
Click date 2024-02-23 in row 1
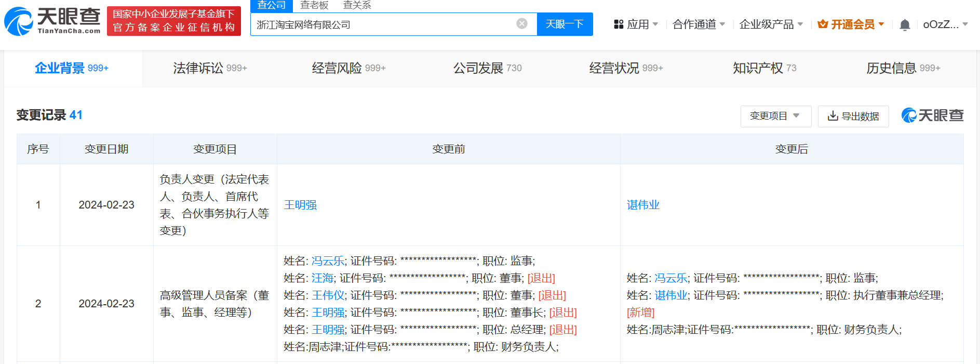pos(106,205)
